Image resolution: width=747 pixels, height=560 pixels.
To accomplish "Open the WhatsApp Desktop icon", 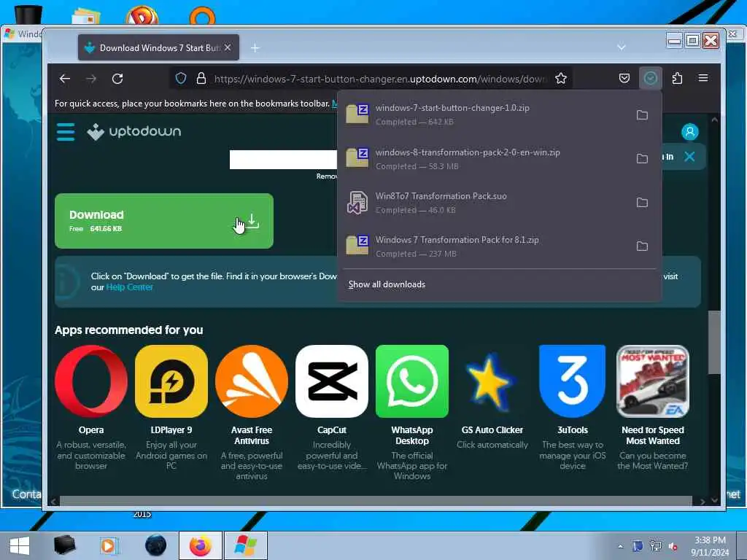I will coord(412,381).
